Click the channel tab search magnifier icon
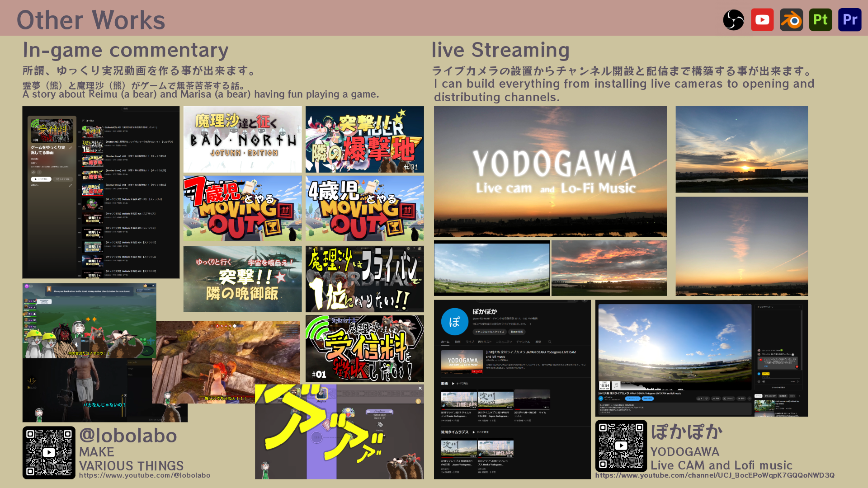The height and width of the screenshot is (488, 868). [x=550, y=342]
